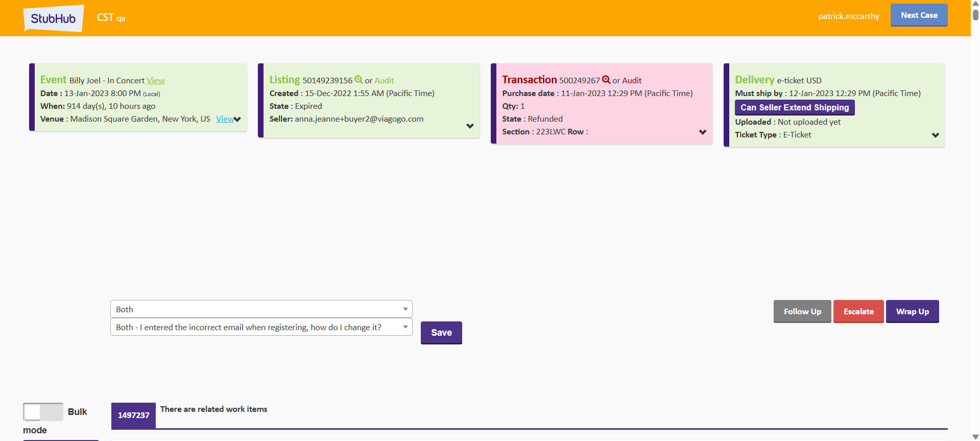Expand the Delivery card chevron
Image resolution: width=980 pixels, height=441 pixels.
[935, 135]
